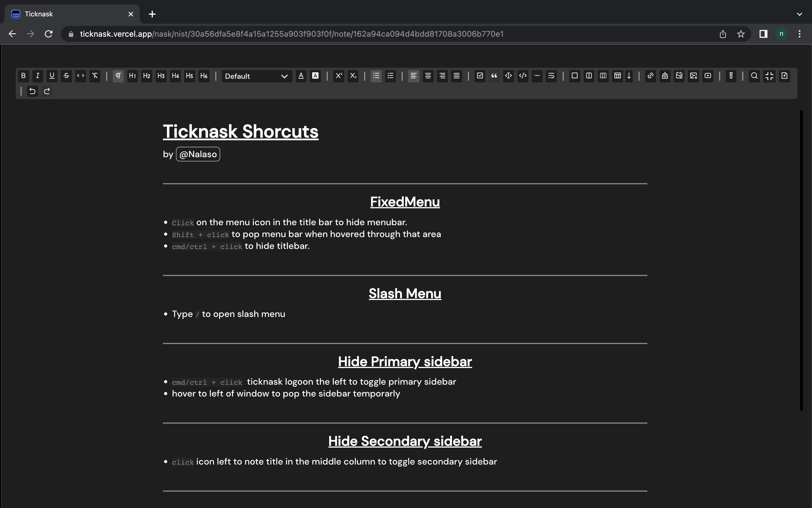Toggle bold formatting in the toolbar

(23, 76)
